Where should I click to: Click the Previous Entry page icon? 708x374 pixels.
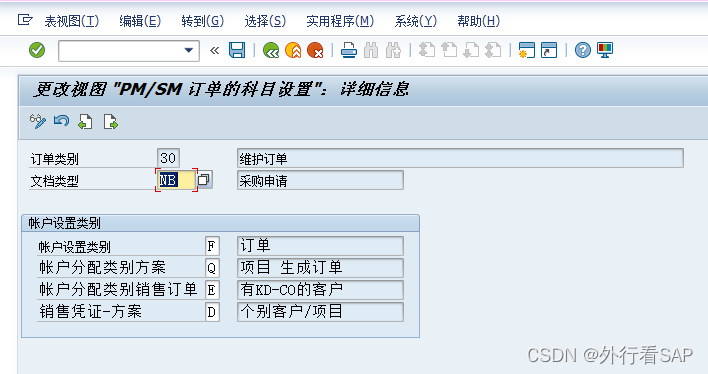click(85, 122)
